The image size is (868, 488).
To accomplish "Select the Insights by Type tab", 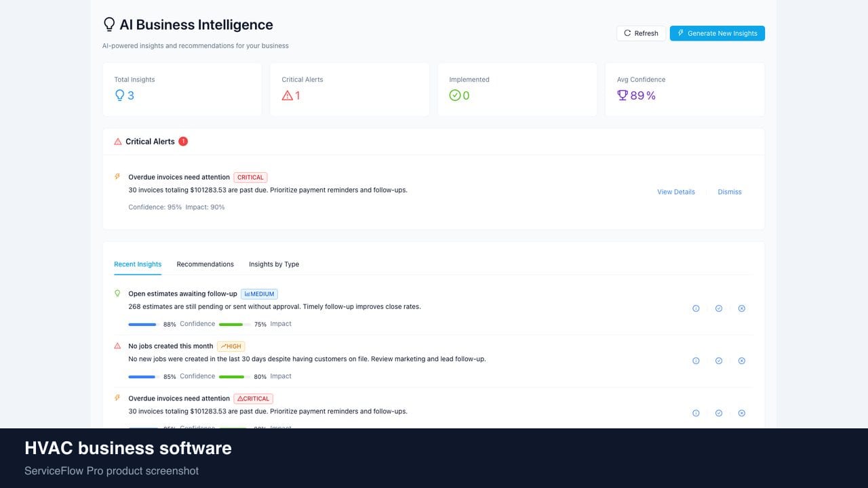I will point(274,264).
